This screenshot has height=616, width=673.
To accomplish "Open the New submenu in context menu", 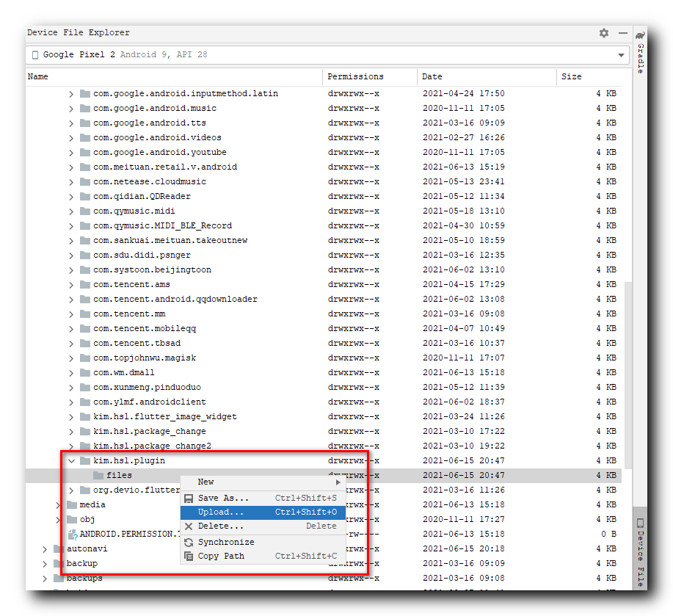I will pos(263,482).
